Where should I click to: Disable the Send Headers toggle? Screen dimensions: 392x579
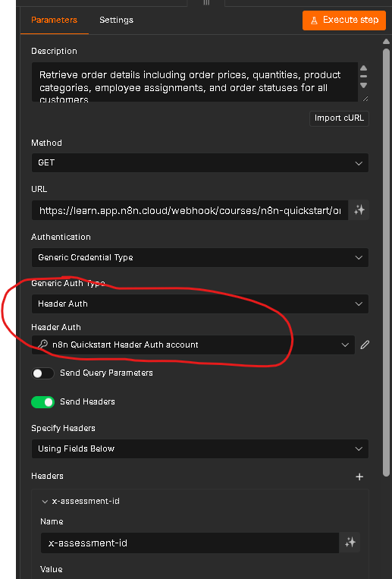click(42, 402)
